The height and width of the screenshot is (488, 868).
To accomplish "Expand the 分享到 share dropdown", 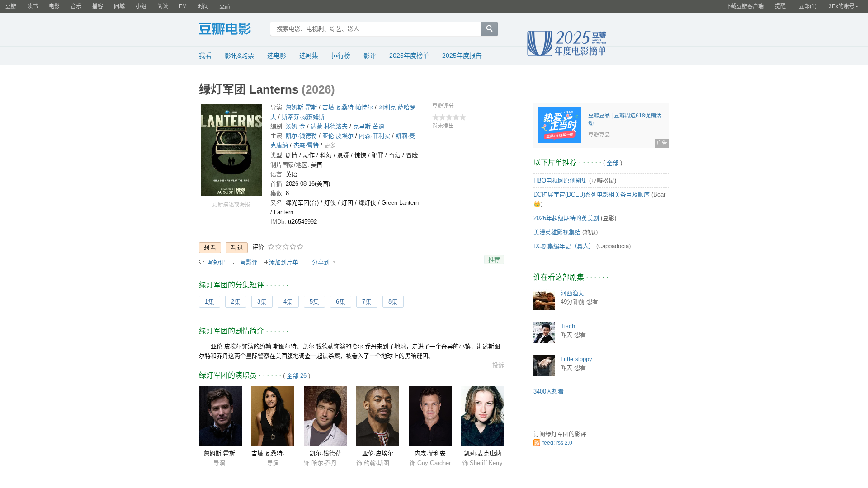I will [324, 263].
